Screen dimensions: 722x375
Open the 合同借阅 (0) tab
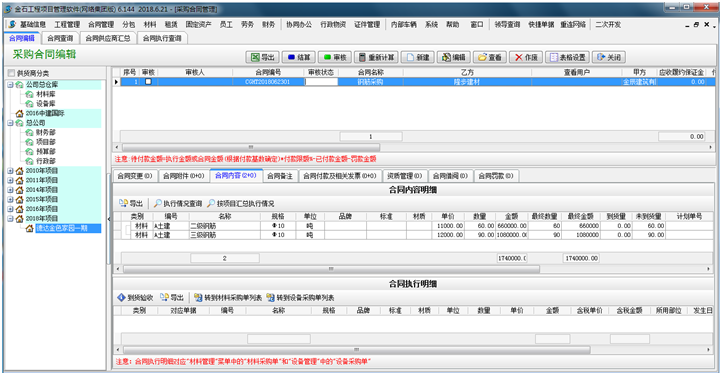(x=450, y=176)
